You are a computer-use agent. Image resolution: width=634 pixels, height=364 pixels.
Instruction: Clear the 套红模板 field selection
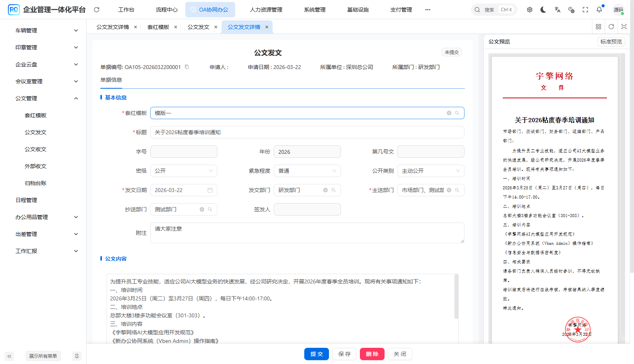[449, 113]
